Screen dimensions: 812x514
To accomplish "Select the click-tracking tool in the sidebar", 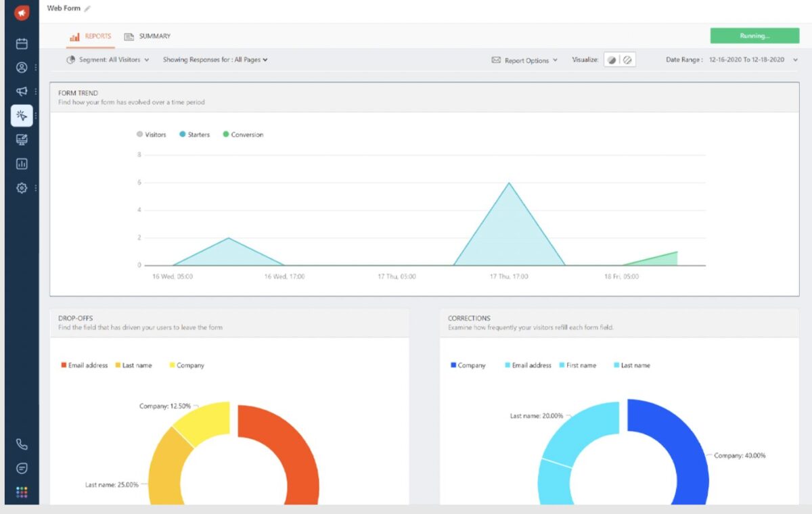I will [22, 115].
